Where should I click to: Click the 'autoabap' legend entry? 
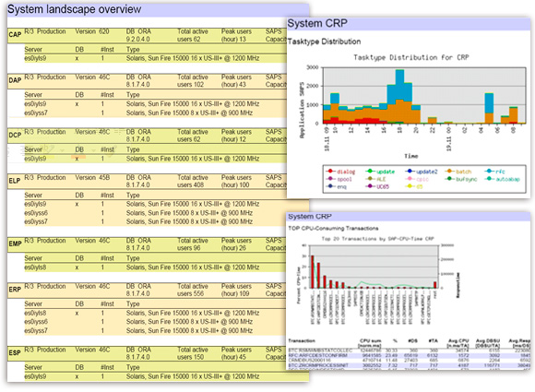[502, 179]
